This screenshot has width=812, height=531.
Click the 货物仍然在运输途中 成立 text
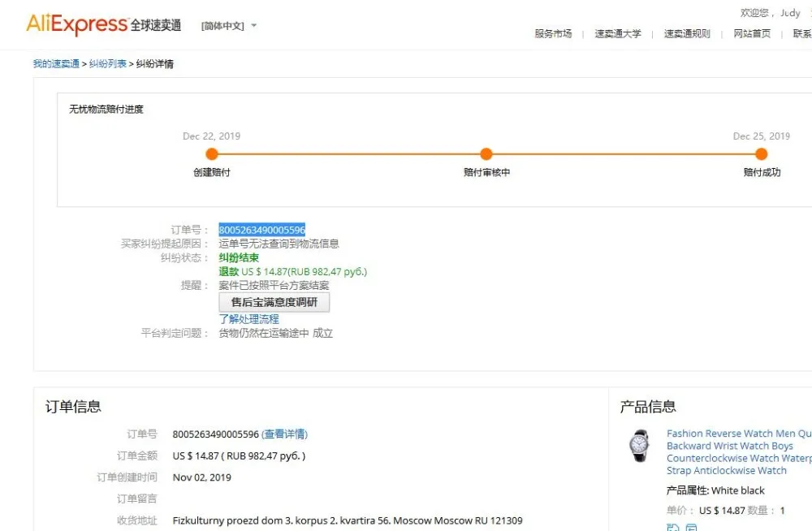click(275, 333)
